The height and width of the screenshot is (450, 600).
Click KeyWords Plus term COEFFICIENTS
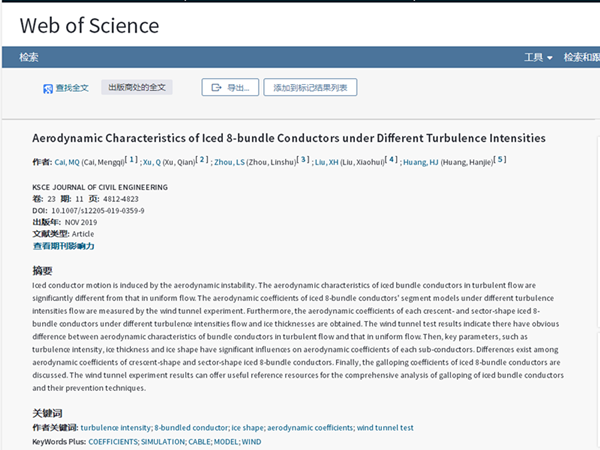click(114, 440)
